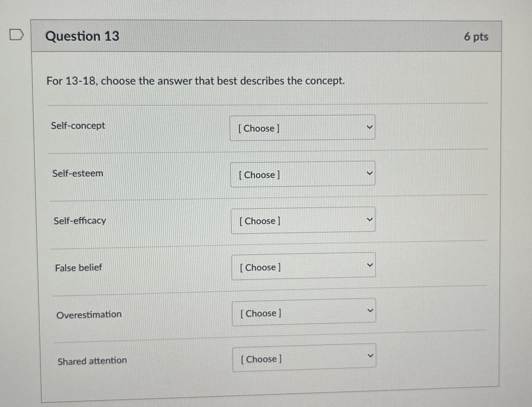Open the Shared attention Choose dropdown

click(x=303, y=359)
